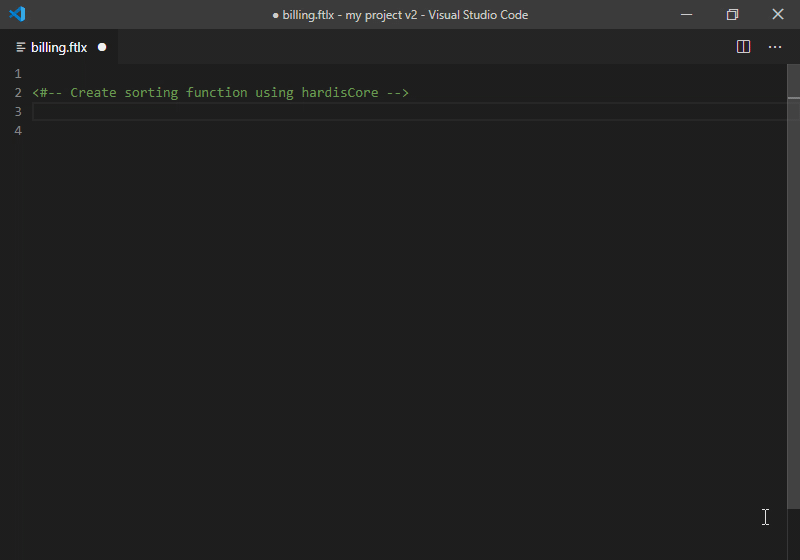Place cursor on highlighted empty line 3
Image resolution: width=800 pixels, height=560 pixels.
tap(410, 112)
